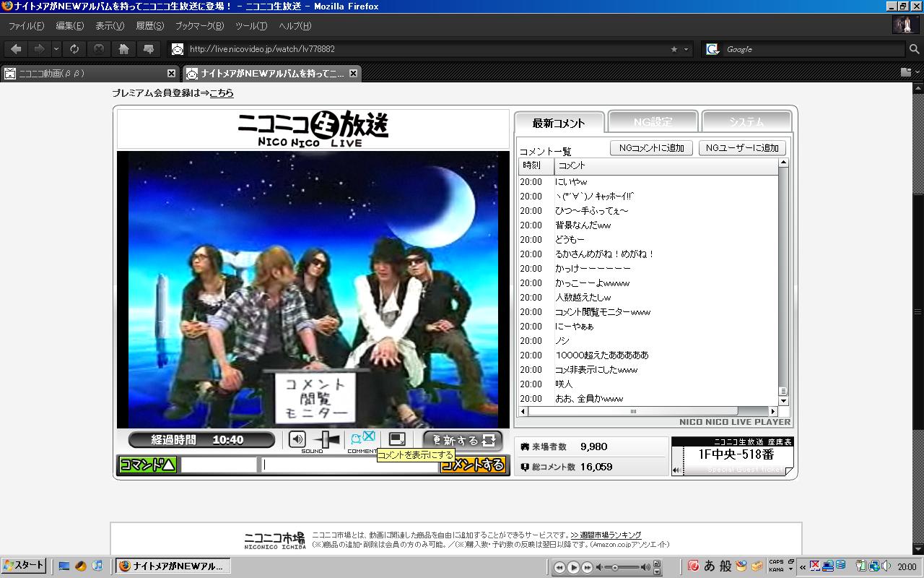Go back using the Firefox back arrow

[16, 49]
